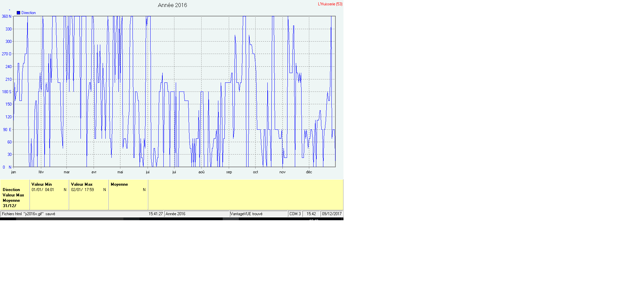This screenshot has width=644, height=302.
Task: Click the L'Huisserie (53) station label
Action: pos(330,4)
